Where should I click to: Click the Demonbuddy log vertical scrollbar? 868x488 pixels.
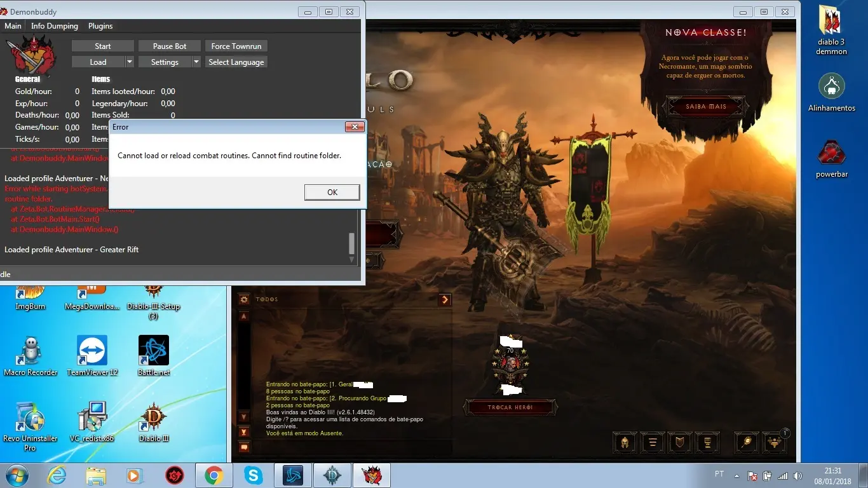[351, 243]
